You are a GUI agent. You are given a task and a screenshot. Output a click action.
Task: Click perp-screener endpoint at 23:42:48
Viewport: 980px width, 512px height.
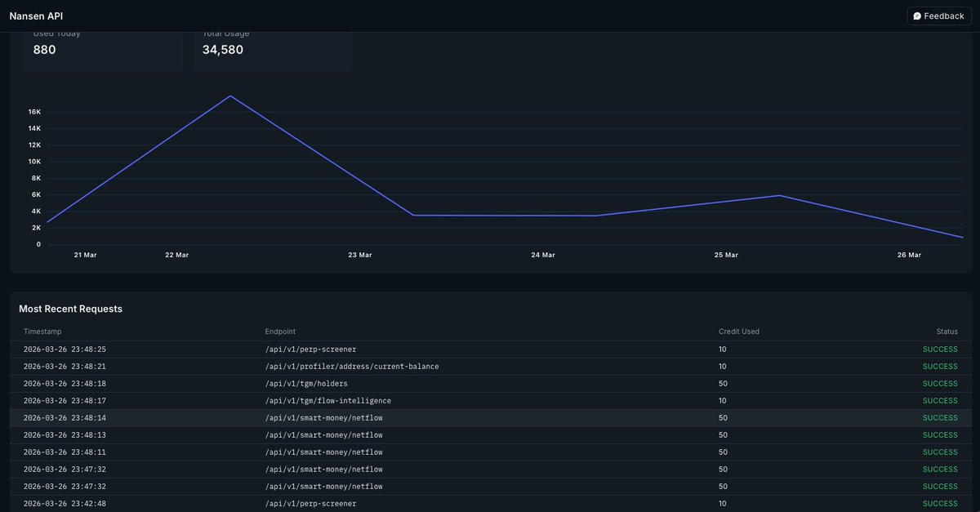pos(311,504)
